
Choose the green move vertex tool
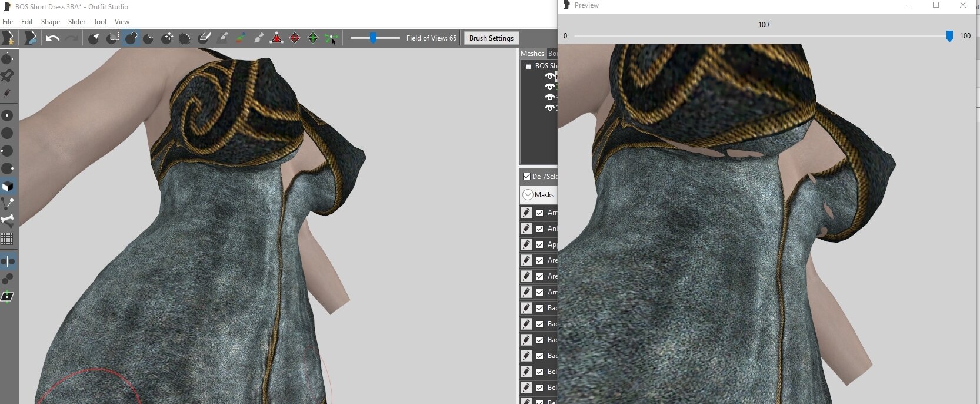coord(331,38)
